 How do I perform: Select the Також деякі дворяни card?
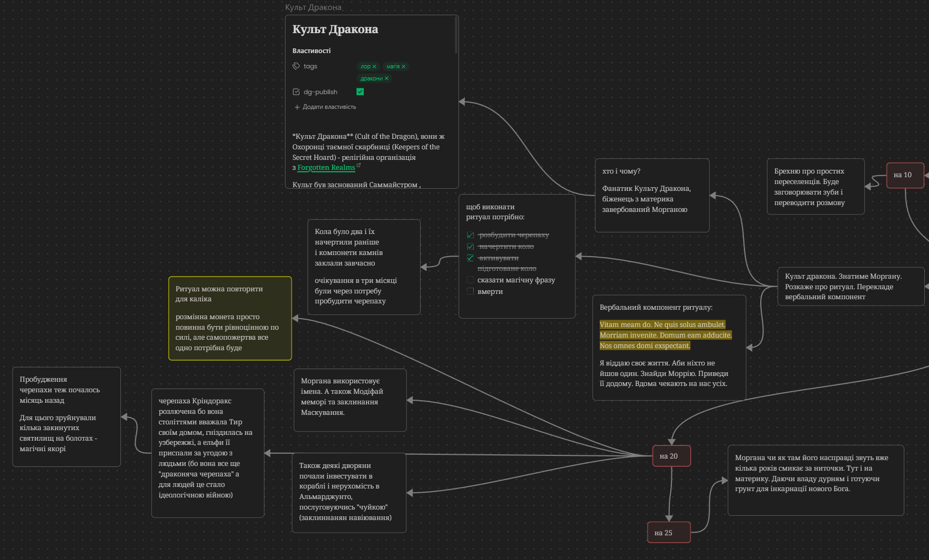pos(349,493)
